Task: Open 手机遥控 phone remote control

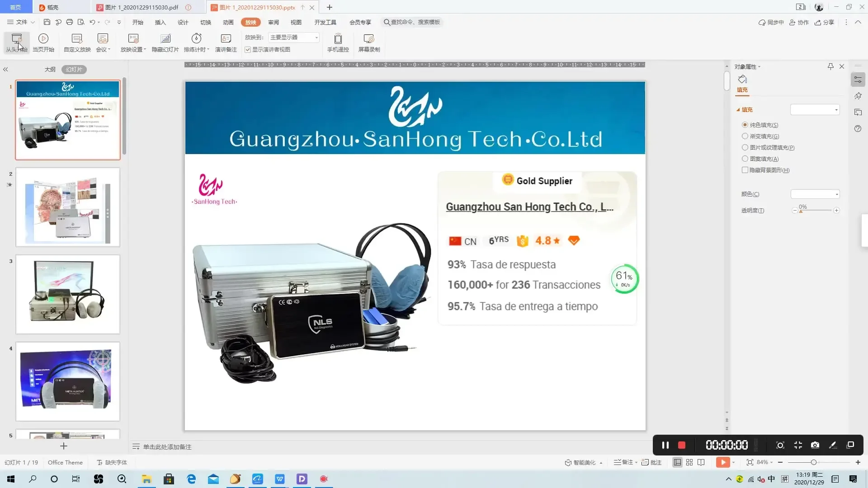Action: (x=338, y=39)
